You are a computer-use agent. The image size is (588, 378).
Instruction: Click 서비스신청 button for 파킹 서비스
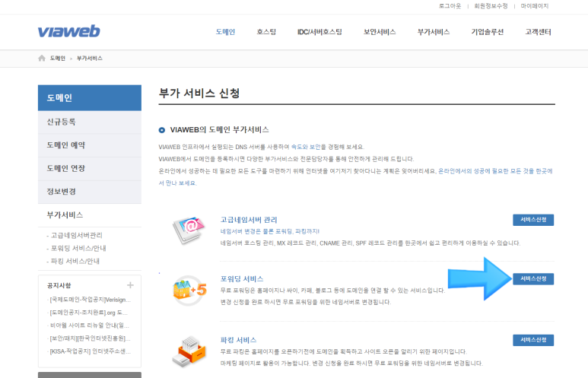pos(533,340)
